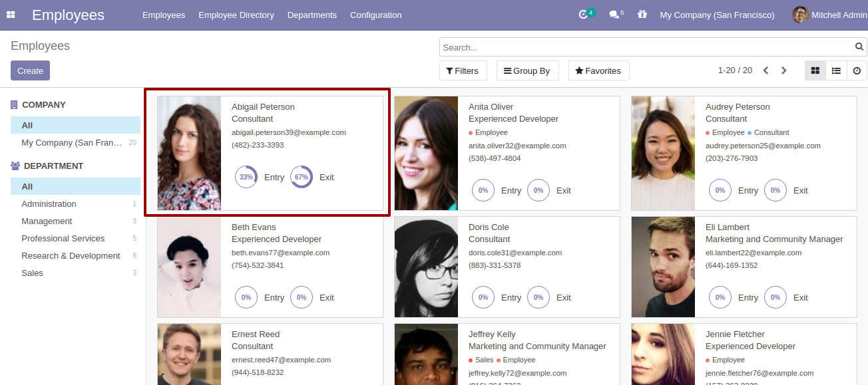Open the apps grid menu icon
The image size is (868, 385).
11,15
